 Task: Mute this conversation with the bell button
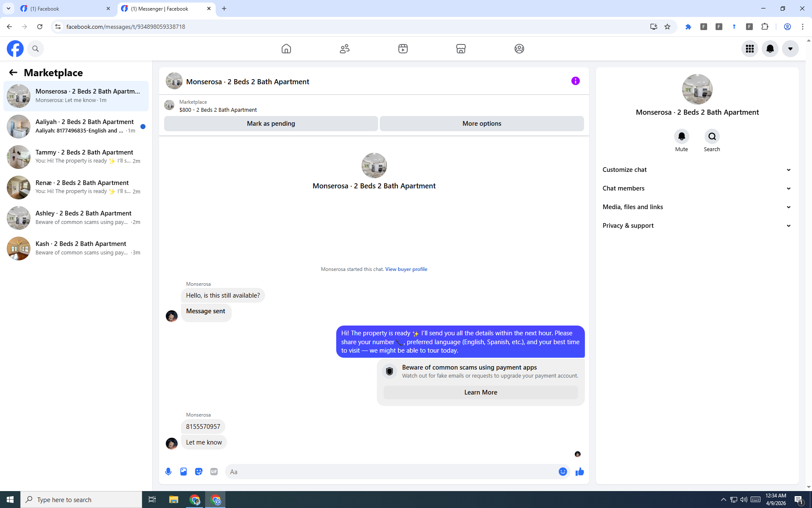pyautogui.click(x=681, y=136)
